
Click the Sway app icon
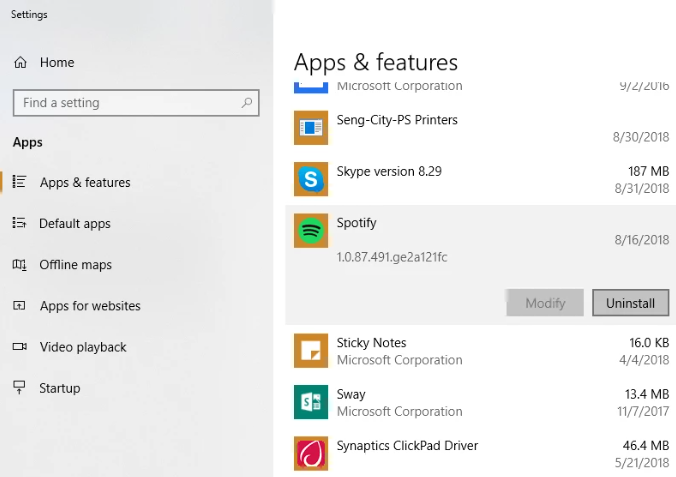point(311,402)
